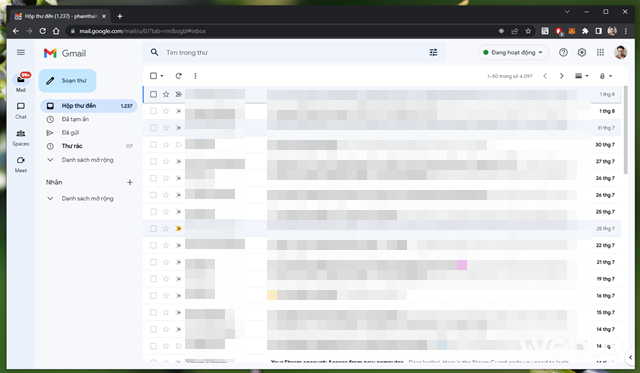Open Chrome three-dot menu
640x373 pixels.
point(625,31)
